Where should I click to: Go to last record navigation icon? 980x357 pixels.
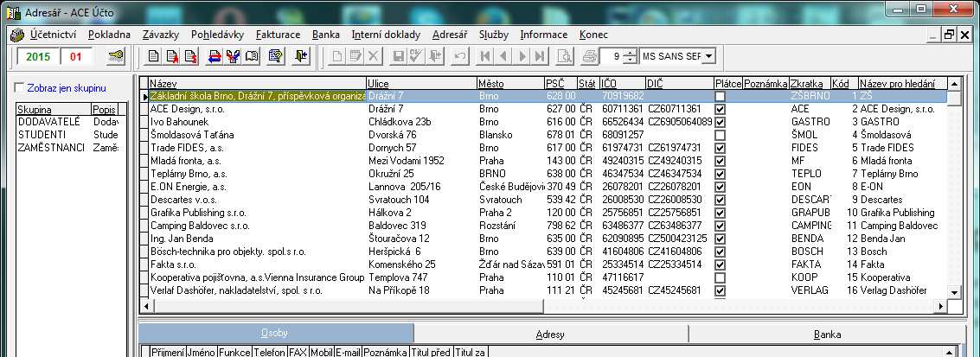click(540, 57)
